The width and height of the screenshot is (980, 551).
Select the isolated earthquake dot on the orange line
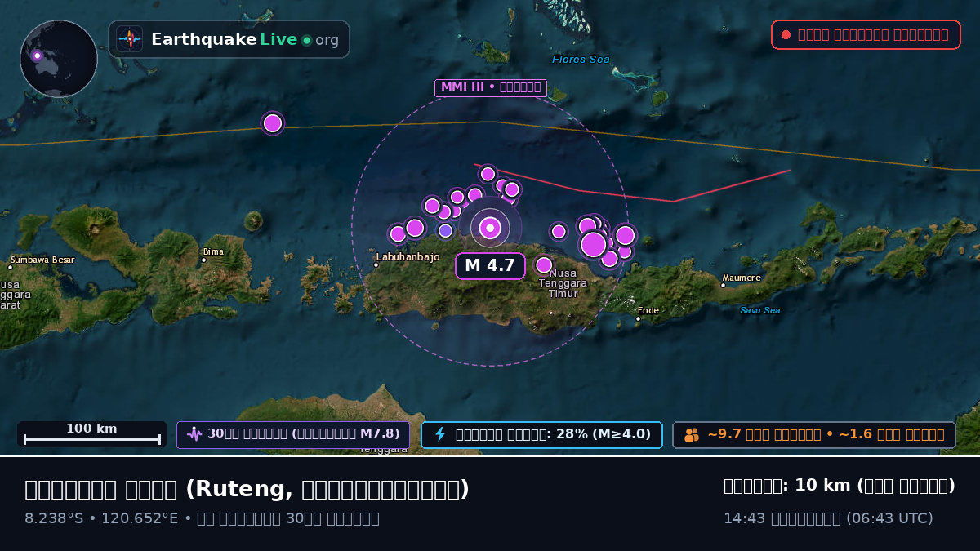click(273, 123)
